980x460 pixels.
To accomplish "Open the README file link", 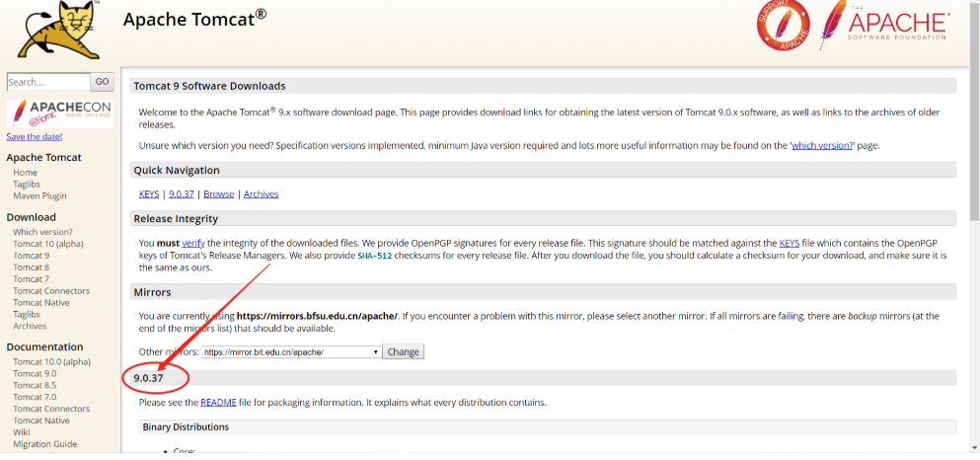I will 218,403.
